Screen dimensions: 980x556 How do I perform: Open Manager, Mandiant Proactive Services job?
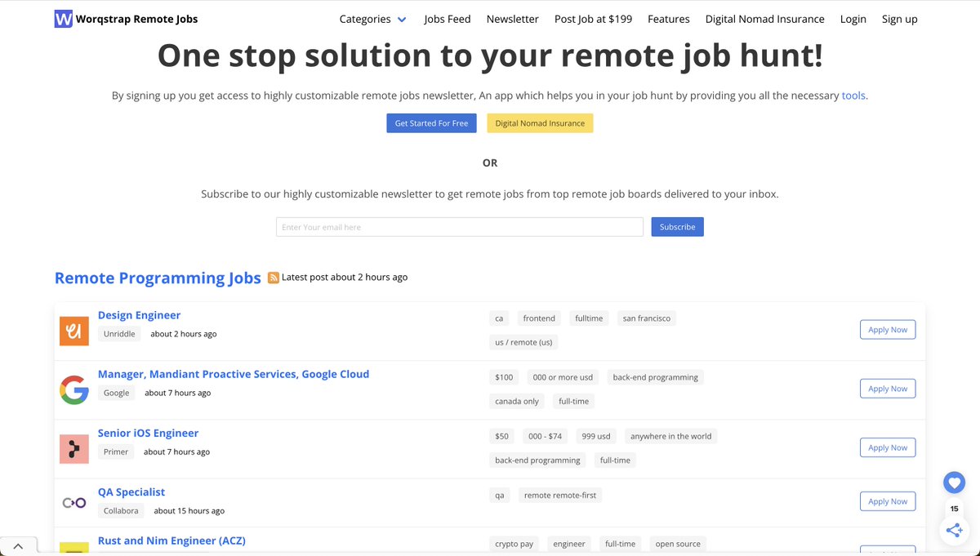[234, 374]
